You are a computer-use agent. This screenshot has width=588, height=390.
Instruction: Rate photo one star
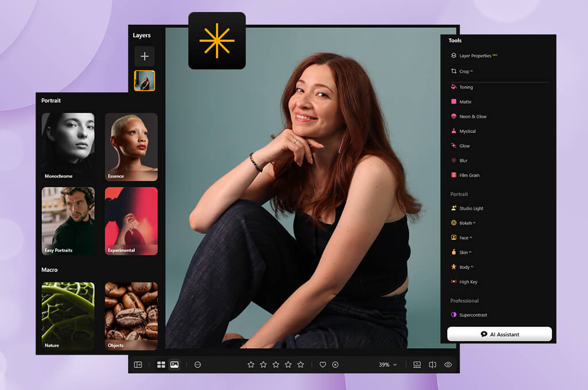[251, 365]
